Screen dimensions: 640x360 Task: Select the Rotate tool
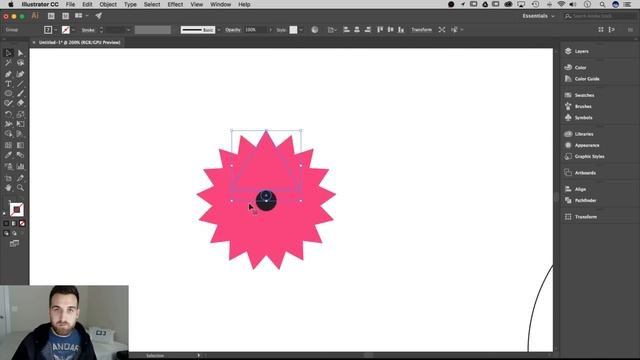8,114
